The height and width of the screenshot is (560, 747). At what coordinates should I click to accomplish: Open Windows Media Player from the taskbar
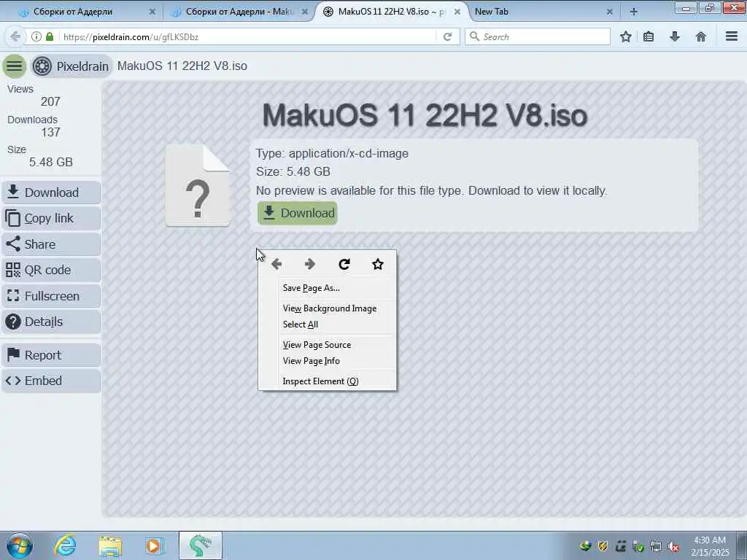154,545
